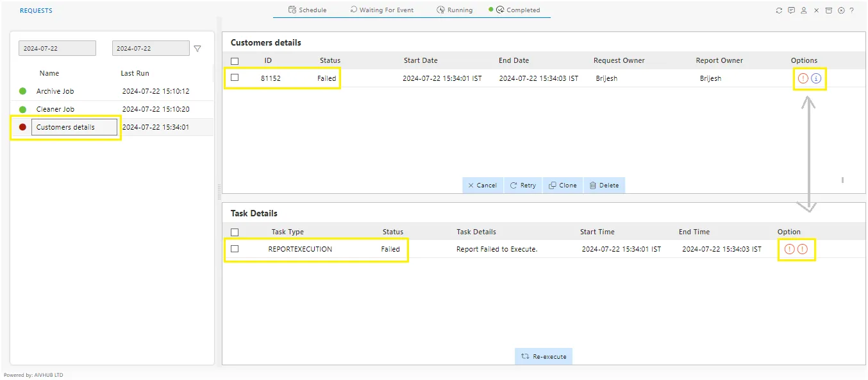This screenshot has width=868, height=380.
Task: Tick the checkbox for request 81152
Action: pyautogui.click(x=235, y=78)
